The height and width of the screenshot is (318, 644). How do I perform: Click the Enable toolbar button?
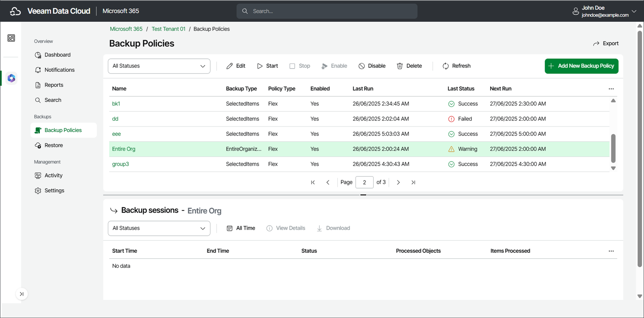pyautogui.click(x=334, y=66)
